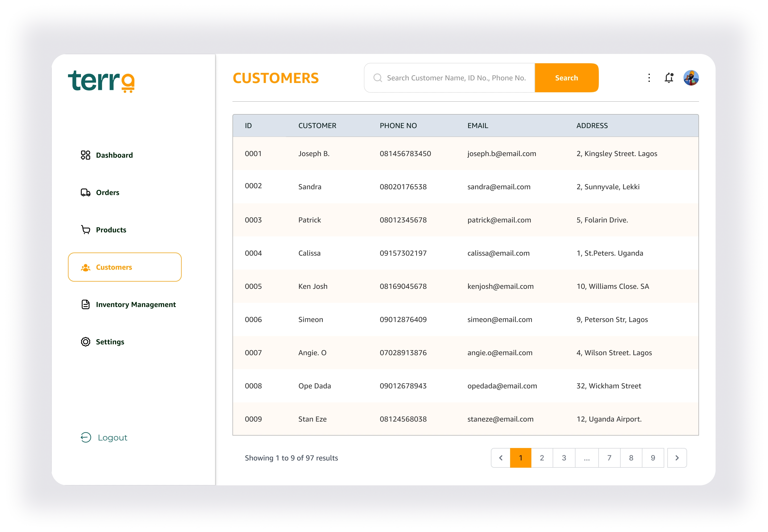768x532 pixels.
Task: Open the user profile avatar
Action: tap(691, 78)
